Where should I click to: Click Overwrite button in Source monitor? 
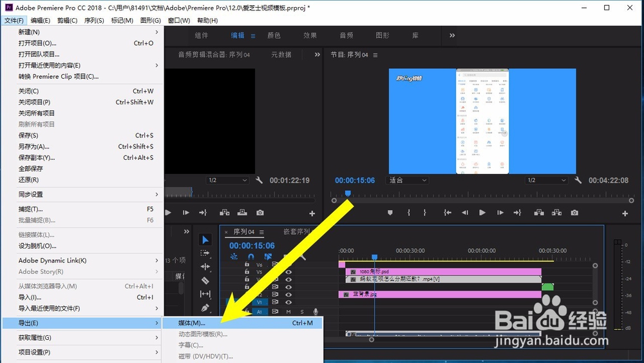(x=242, y=213)
